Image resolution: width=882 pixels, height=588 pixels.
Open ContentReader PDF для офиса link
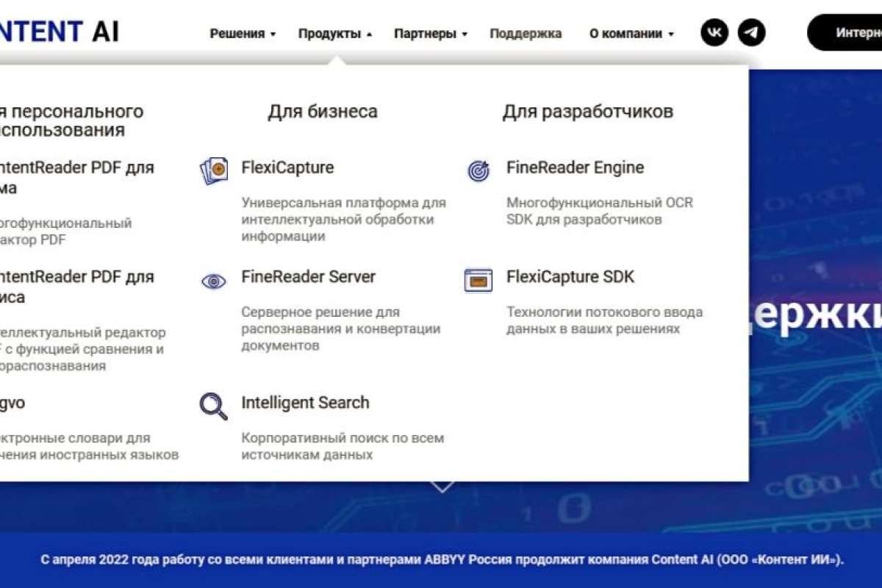click(77, 287)
